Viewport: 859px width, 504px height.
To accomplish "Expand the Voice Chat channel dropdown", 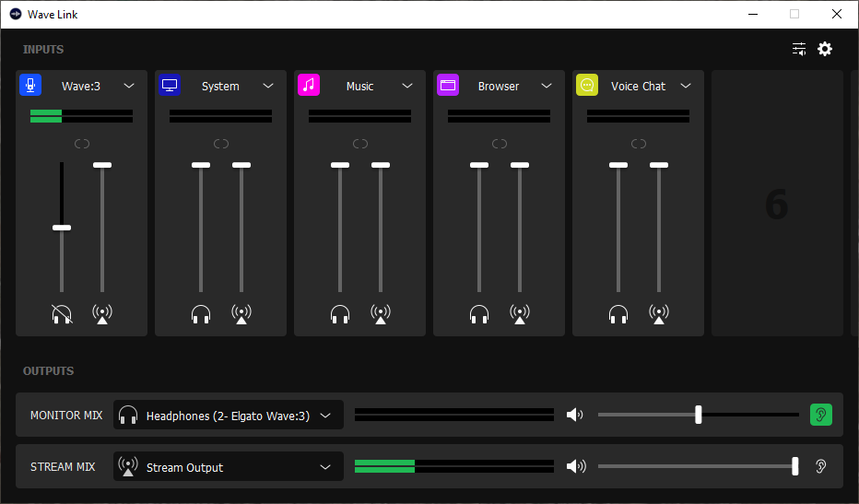I will pos(686,86).
